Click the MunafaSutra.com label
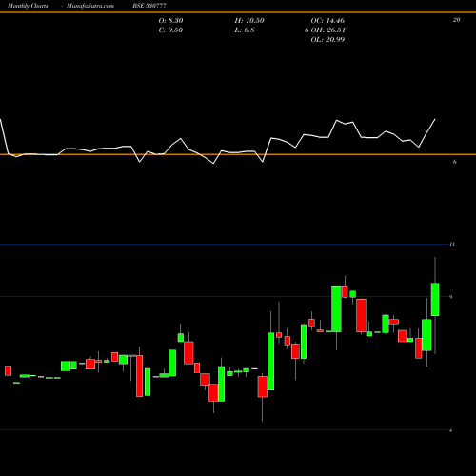Screen dimensions: 476x476 pyautogui.click(x=90, y=6)
